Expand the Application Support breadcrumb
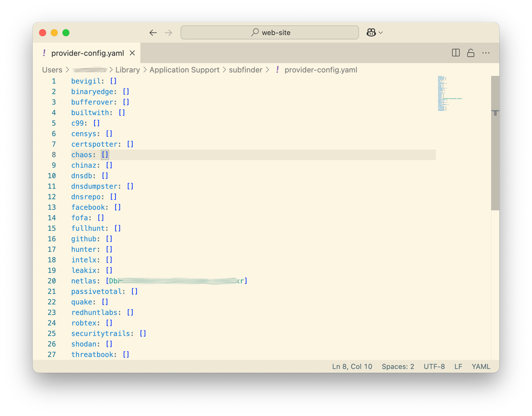This screenshot has height=416, width=532. click(184, 70)
